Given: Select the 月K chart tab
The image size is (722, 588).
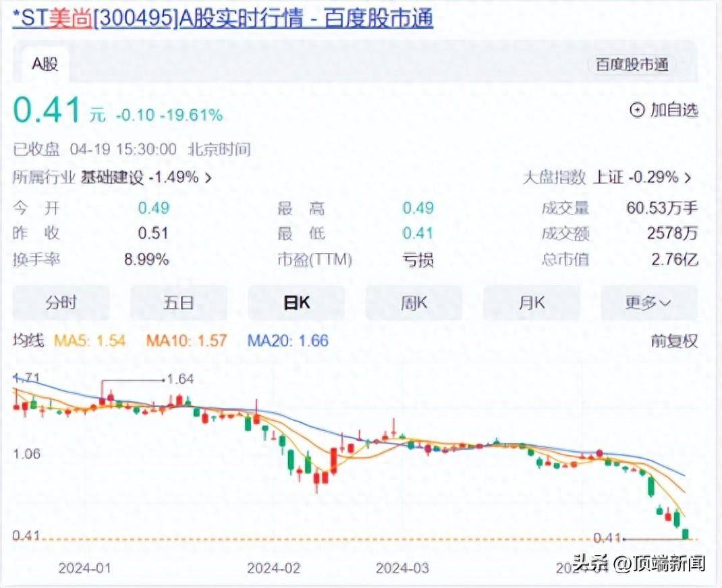Looking at the screenshot, I should coord(531,303).
